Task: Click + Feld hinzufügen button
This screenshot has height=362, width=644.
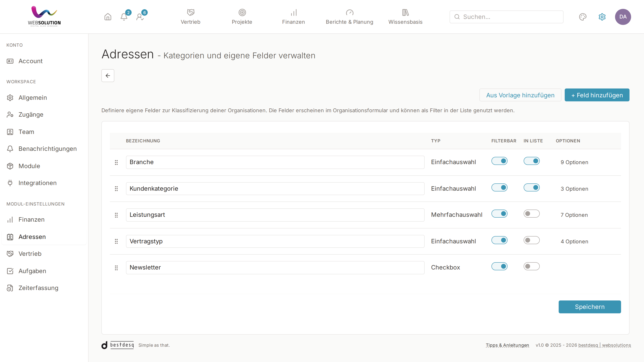Action: click(597, 95)
